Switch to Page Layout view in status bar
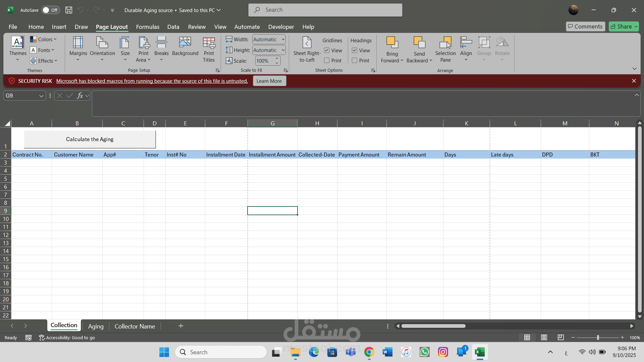 coord(544,338)
